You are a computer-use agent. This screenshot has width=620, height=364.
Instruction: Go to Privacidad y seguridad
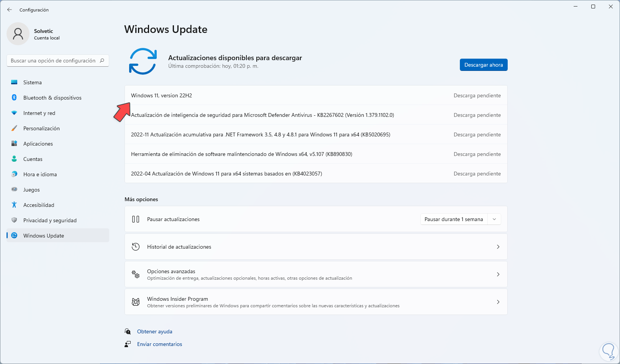tap(58, 220)
